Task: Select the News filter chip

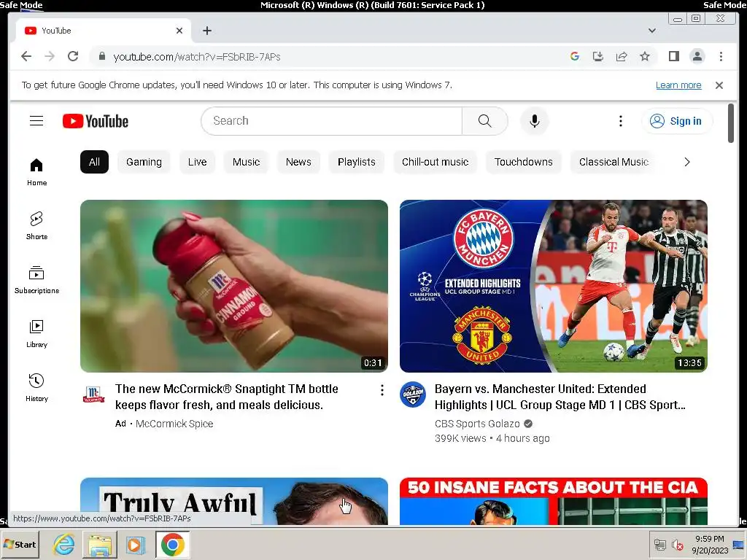Action: 298,162
